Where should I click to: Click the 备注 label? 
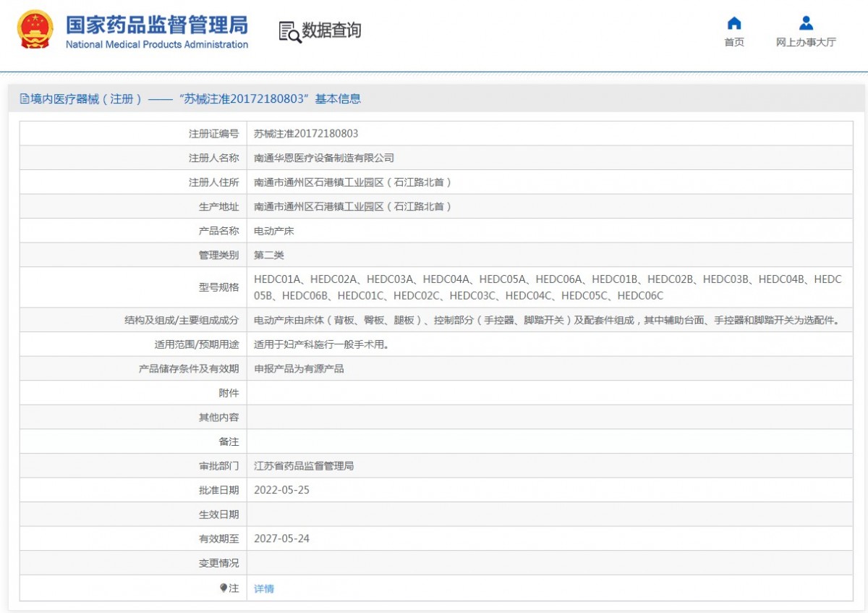tap(229, 441)
